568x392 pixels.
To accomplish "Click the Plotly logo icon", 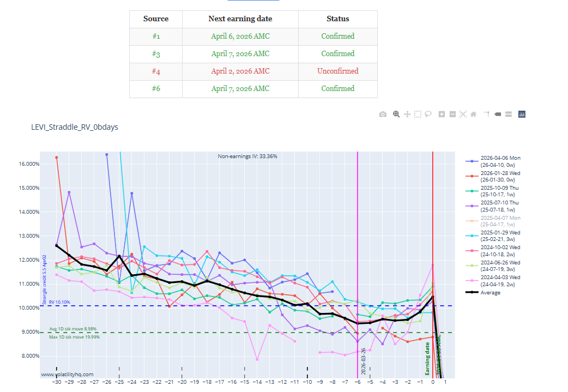I will click(x=522, y=114).
